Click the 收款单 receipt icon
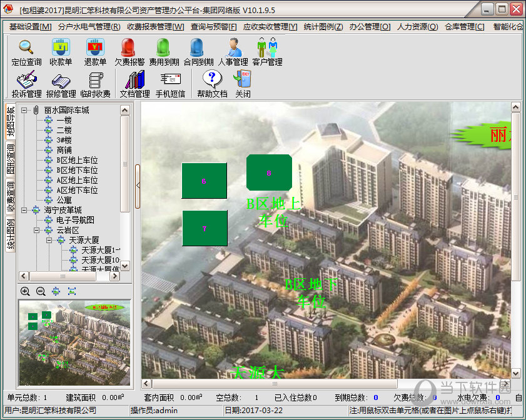The image size is (526, 420). (x=61, y=51)
